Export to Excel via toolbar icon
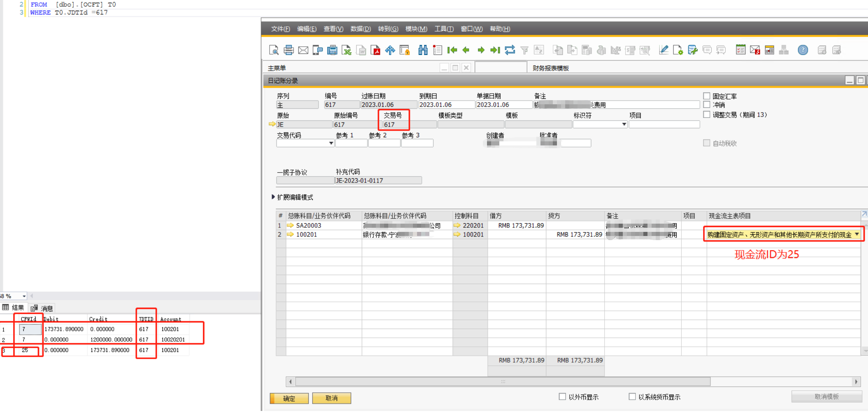868x413 pixels. click(347, 50)
